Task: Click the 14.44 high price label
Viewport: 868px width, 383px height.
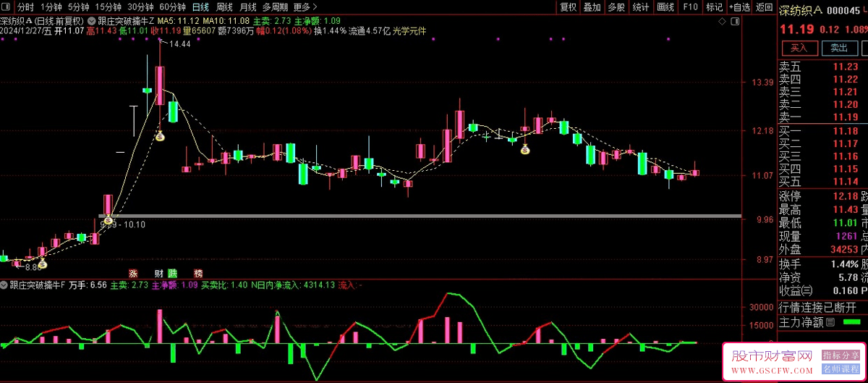Action: pyautogui.click(x=180, y=44)
